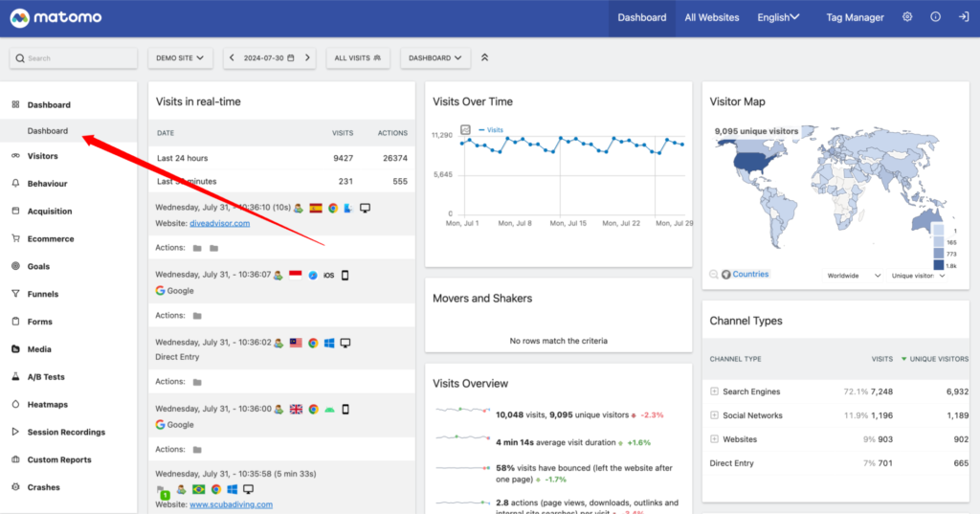Open the Unique visitors metric dropdown on map
Viewport: 980px width, 514px height.
pos(918,275)
